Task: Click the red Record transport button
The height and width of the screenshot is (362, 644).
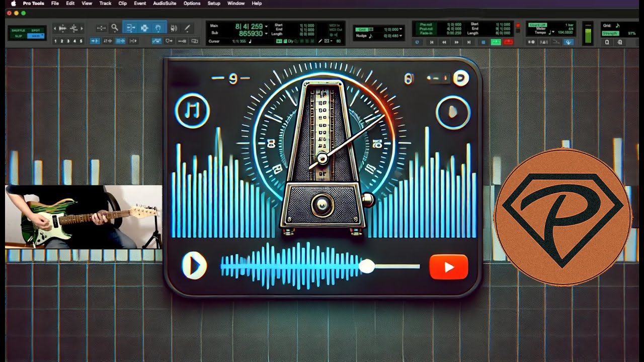Action: click(x=508, y=42)
